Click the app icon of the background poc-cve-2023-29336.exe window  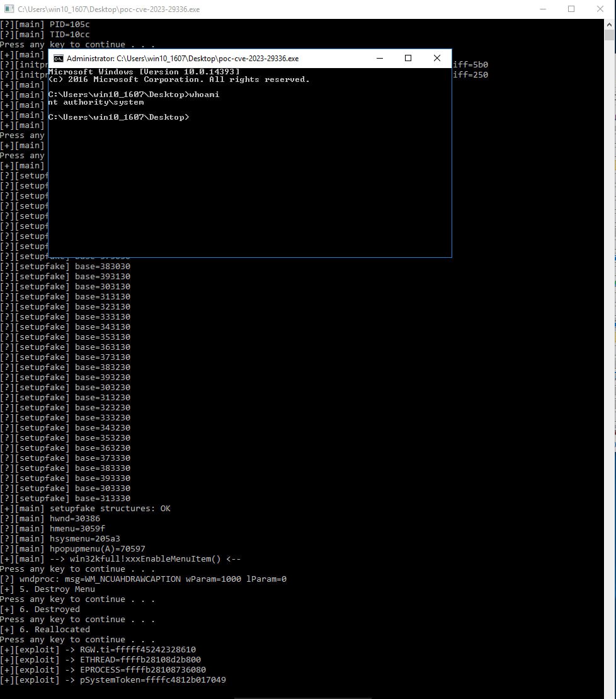click(9, 9)
